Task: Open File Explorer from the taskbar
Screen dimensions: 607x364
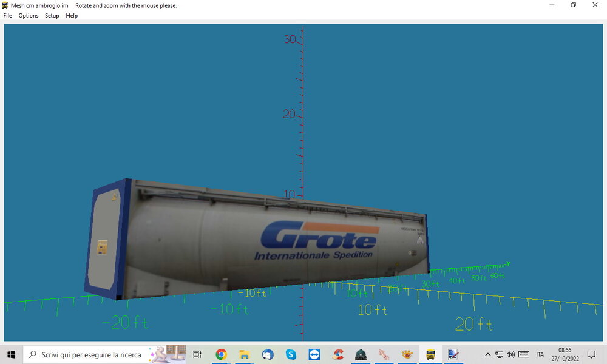Action: [x=244, y=354]
